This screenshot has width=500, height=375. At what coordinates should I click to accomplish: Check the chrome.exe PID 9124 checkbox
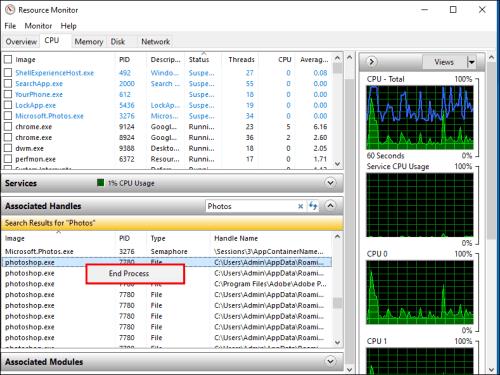coord(8,127)
